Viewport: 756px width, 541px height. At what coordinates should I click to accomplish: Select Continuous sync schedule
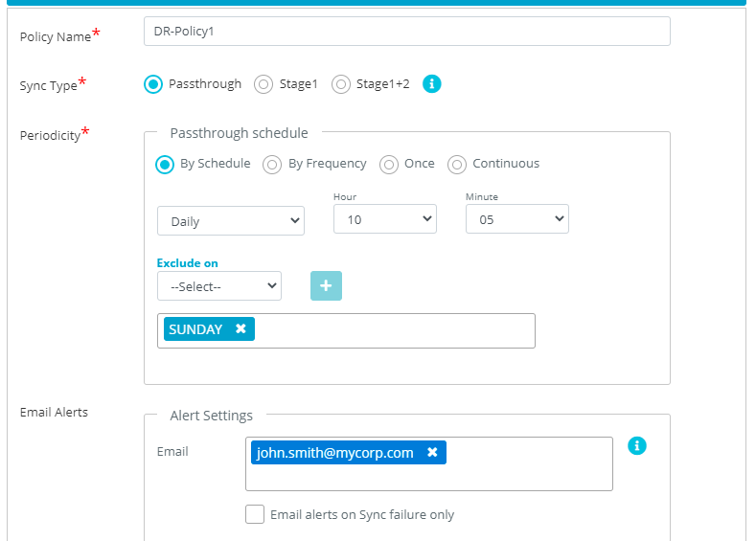(x=457, y=165)
